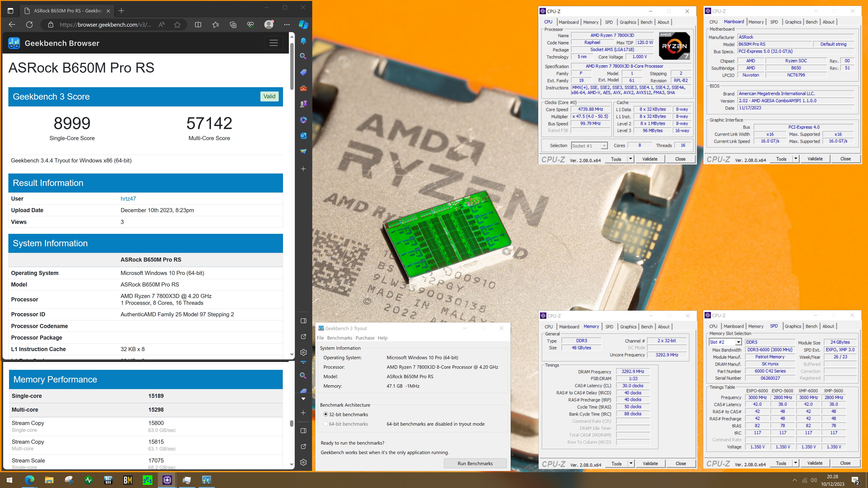
Task: Select the 32-bit benchmarks radio button
Action: tap(325, 414)
